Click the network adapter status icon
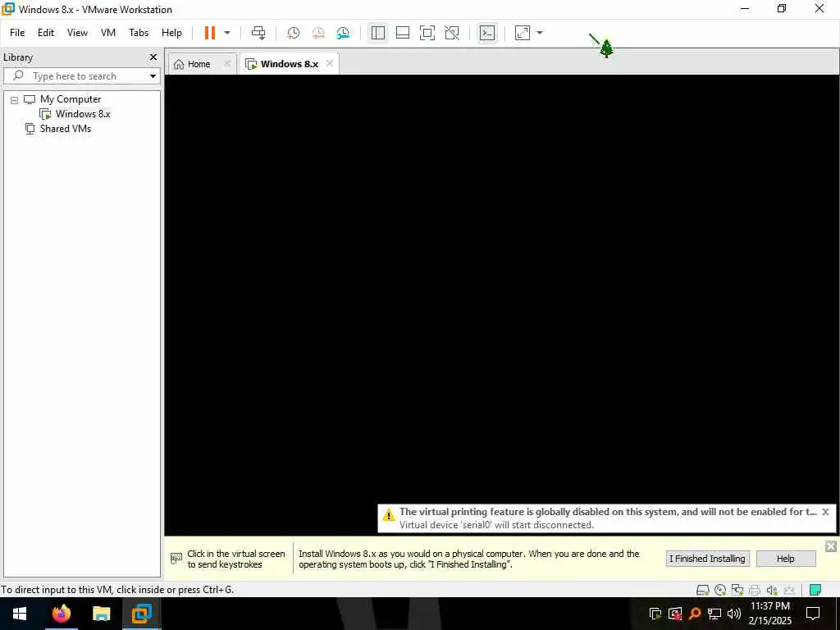840x630 pixels. (x=737, y=590)
